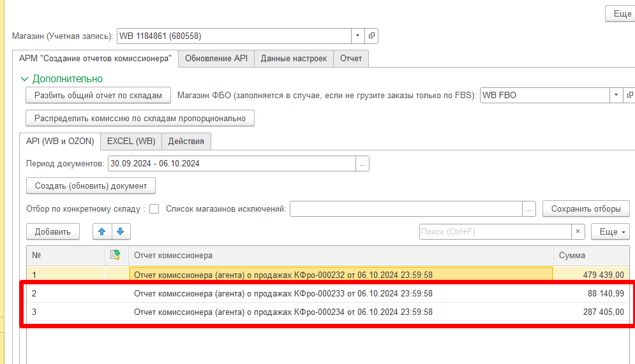Select report row КФро-000233
The height and width of the screenshot is (364, 635).
point(328,294)
